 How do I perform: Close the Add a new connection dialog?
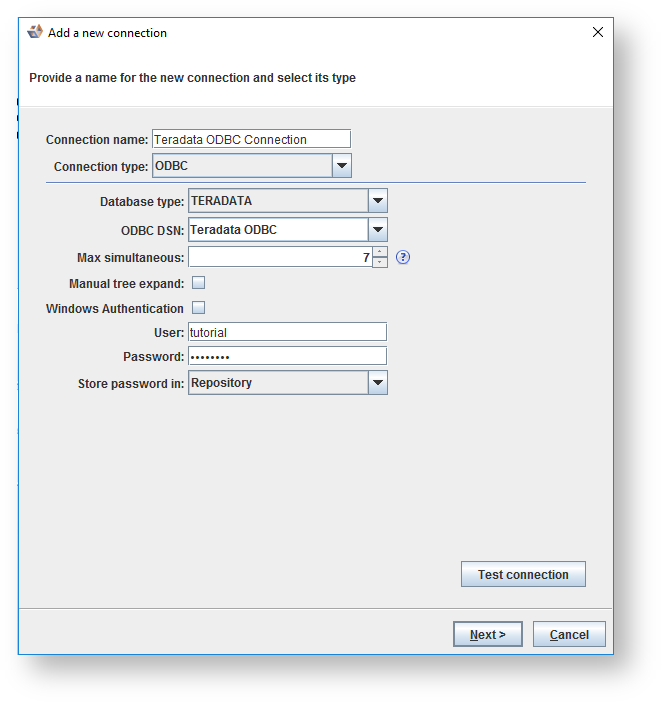click(598, 32)
